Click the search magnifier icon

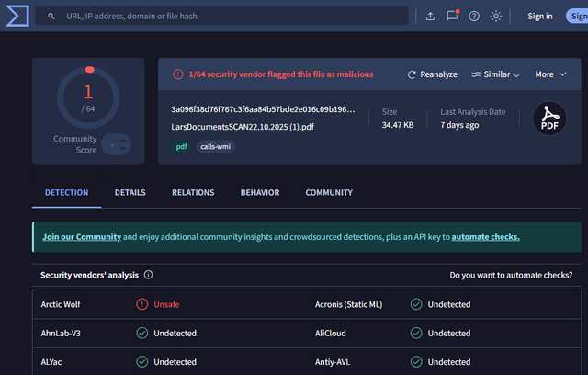click(x=51, y=17)
